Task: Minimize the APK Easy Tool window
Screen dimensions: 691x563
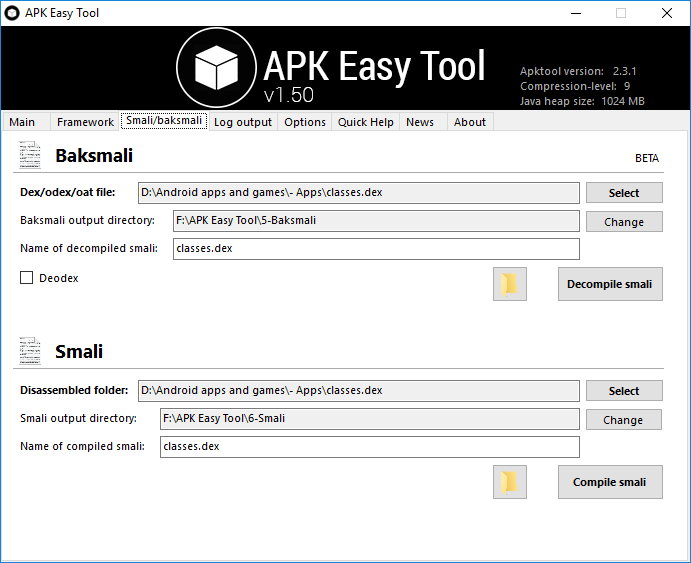Action: (576, 13)
